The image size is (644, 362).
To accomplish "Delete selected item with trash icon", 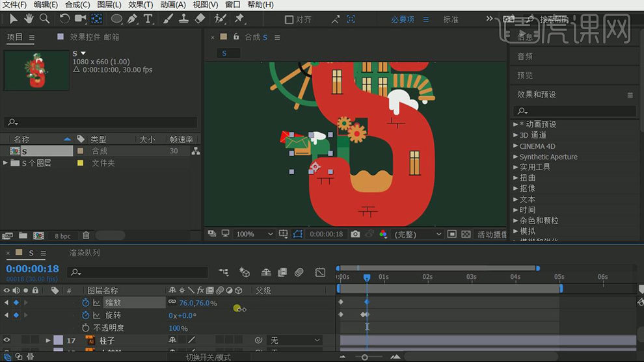I will [x=86, y=235].
